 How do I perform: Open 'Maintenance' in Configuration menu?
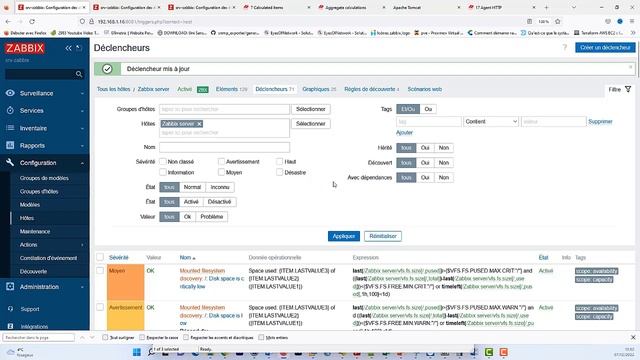tap(35, 231)
